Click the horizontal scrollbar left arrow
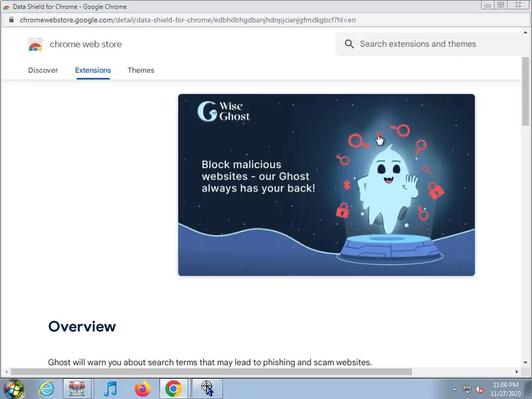The width and height of the screenshot is (532, 399). pyautogui.click(x=6, y=372)
